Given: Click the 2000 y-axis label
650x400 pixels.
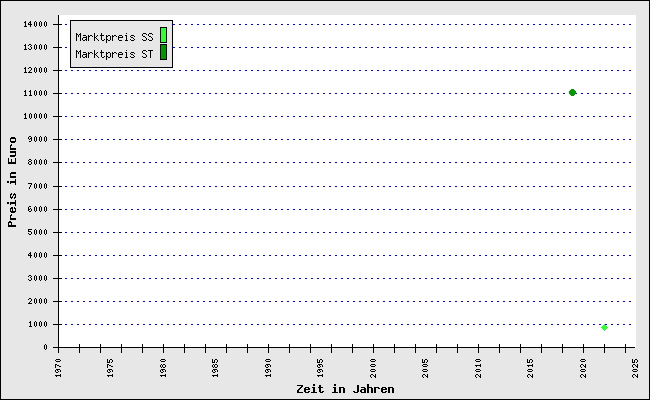Looking at the screenshot, I should pos(38,301).
